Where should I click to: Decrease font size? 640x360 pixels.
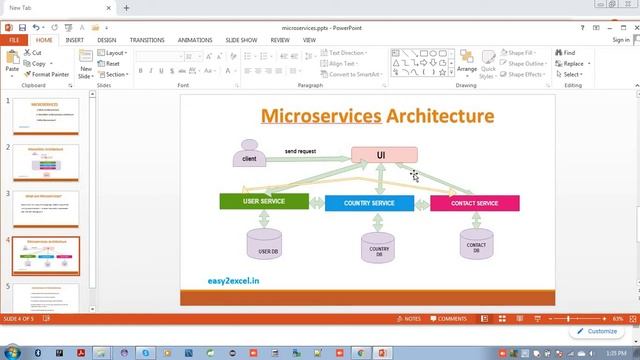click(219, 56)
